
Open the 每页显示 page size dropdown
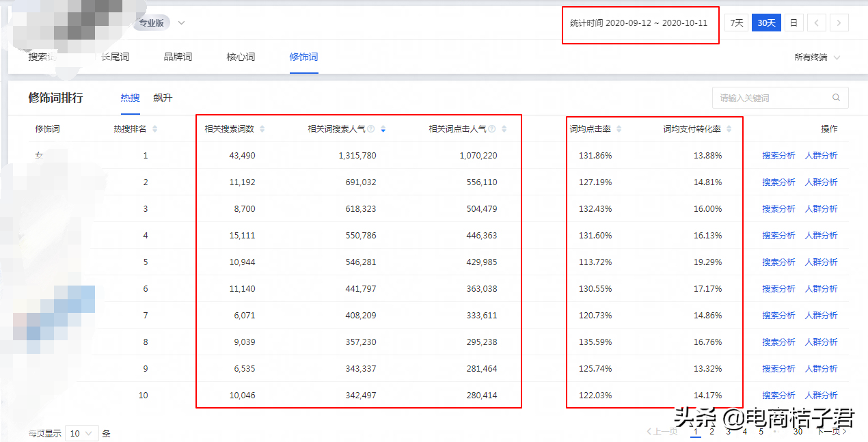(82, 433)
